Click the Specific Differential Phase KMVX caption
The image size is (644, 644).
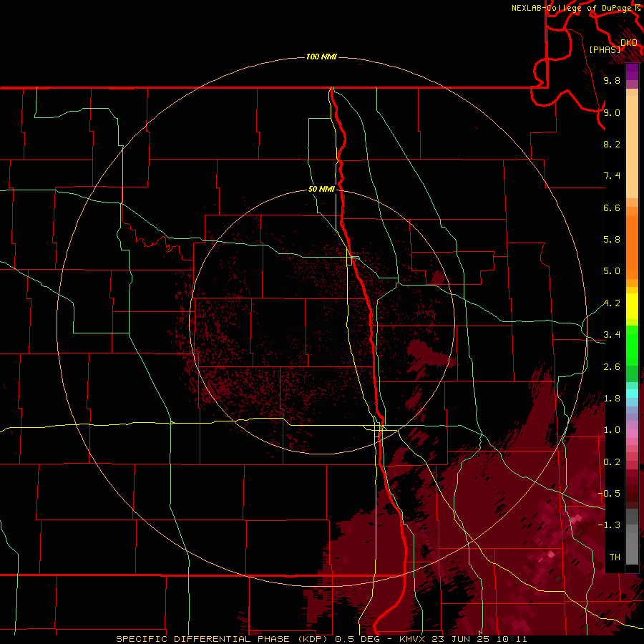coord(321,639)
